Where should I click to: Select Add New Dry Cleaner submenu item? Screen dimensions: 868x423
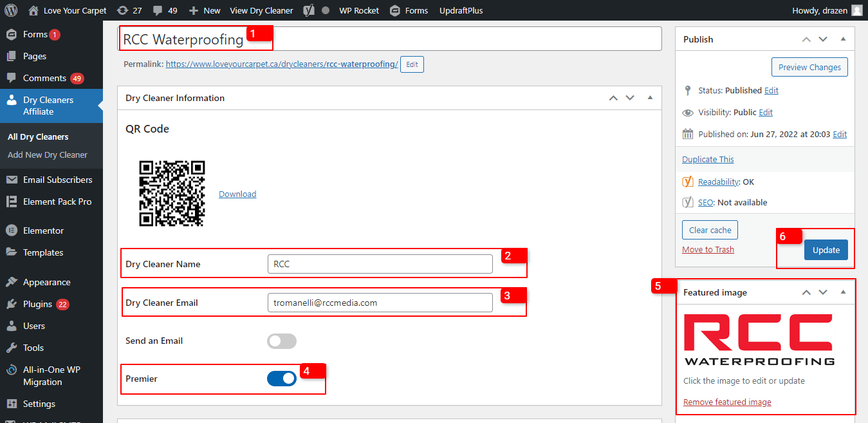click(48, 155)
